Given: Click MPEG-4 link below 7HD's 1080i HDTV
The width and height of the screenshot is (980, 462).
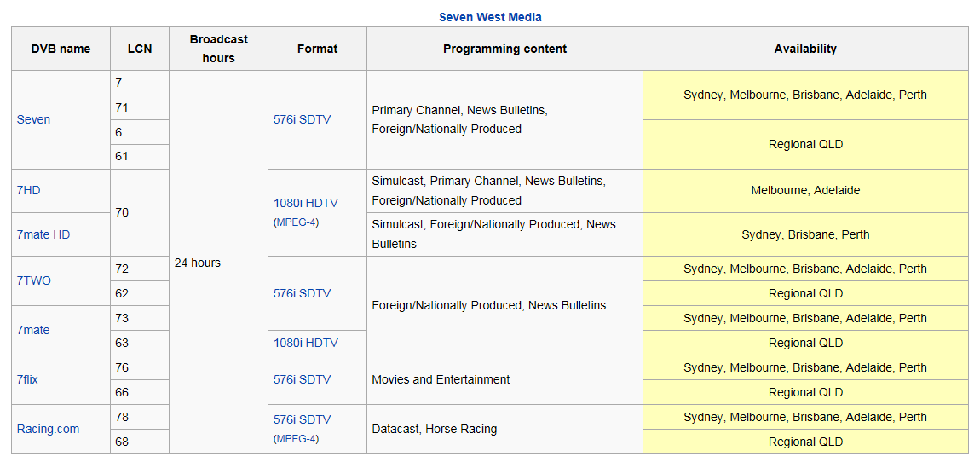Looking at the screenshot, I should click(x=296, y=222).
